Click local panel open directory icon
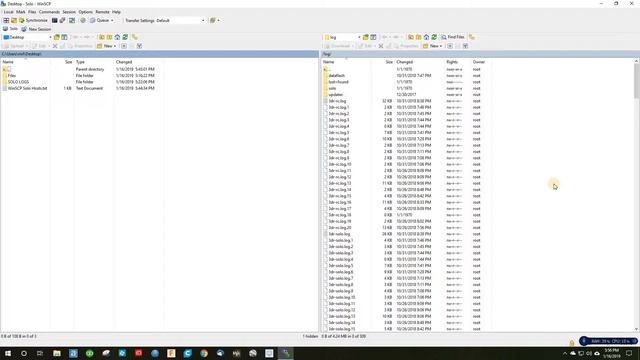640x360 pixels. pos(57,37)
